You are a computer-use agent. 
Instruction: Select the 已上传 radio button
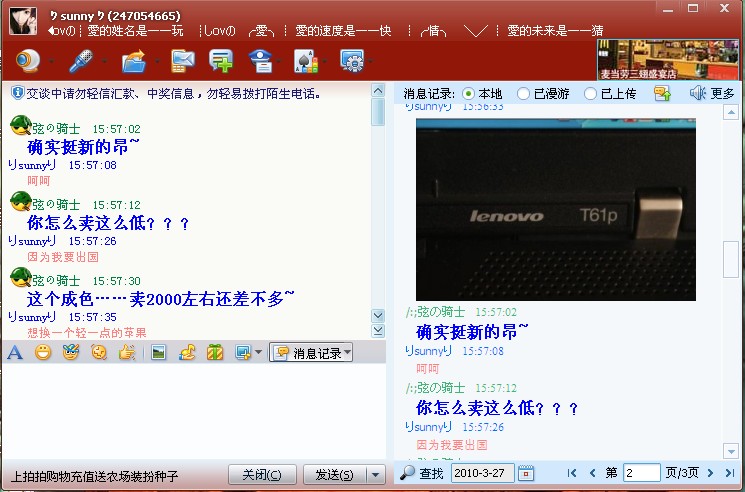(590, 94)
